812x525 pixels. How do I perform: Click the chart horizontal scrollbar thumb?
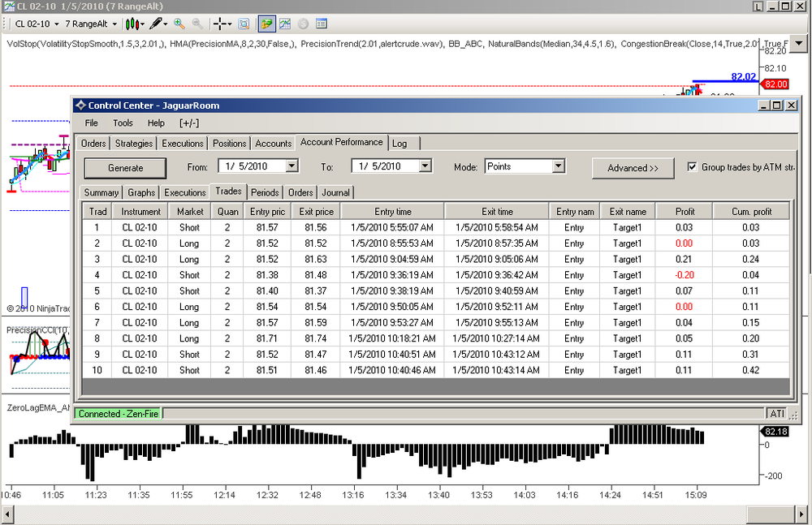click(x=771, y=514)
